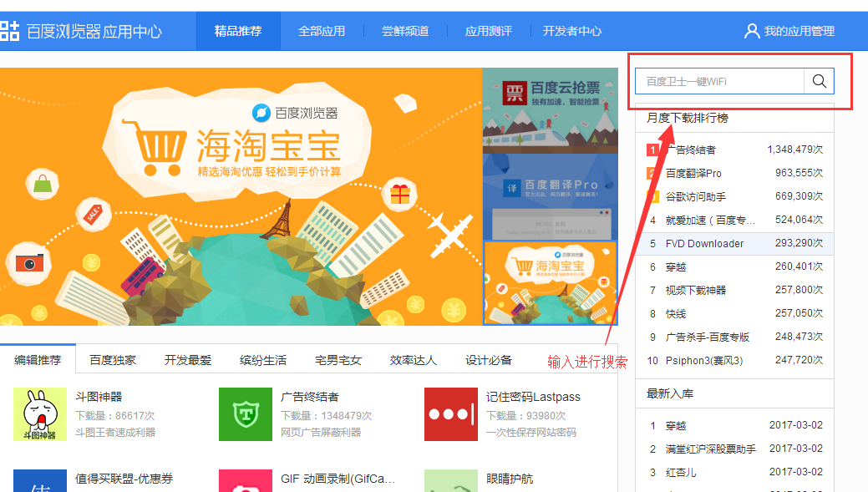The width and height of the screenshot is (868, 492).
Task: Switch to the 精品推荐 tab
Action: click(238, 31)
